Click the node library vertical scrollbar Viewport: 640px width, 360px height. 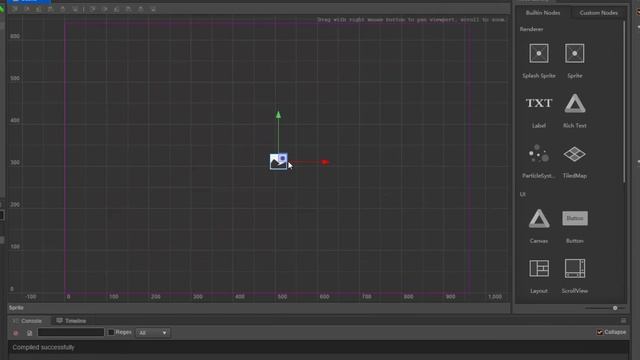[x=624, y=102]
